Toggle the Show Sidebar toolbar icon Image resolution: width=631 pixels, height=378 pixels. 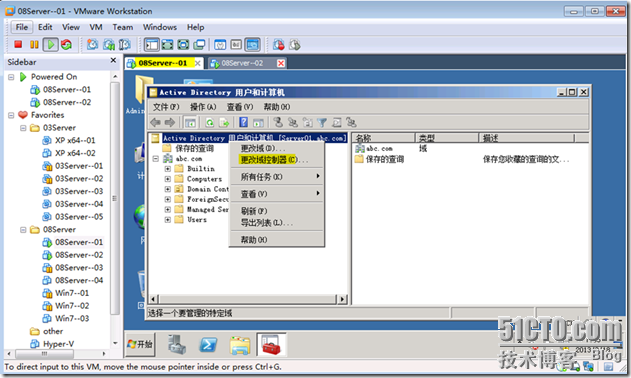click(x=152, y=45)
